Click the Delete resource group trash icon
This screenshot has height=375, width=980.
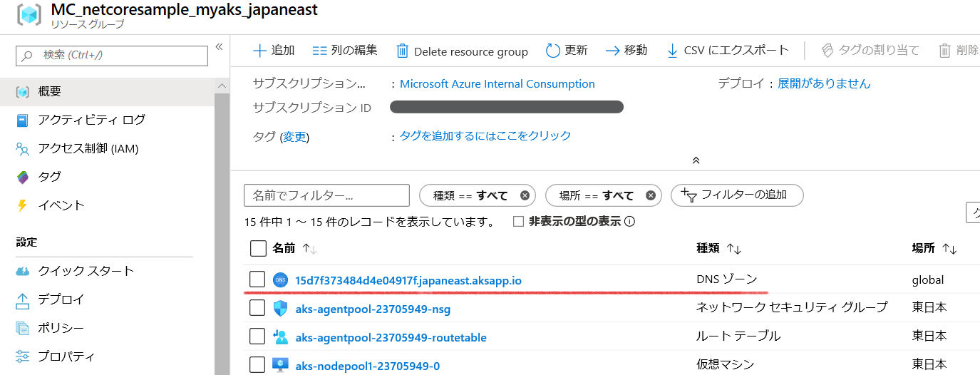[402, 51]
